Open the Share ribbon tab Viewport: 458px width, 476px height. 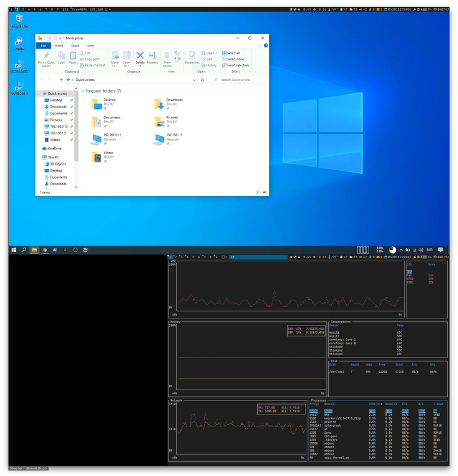[x=75, y=45]
